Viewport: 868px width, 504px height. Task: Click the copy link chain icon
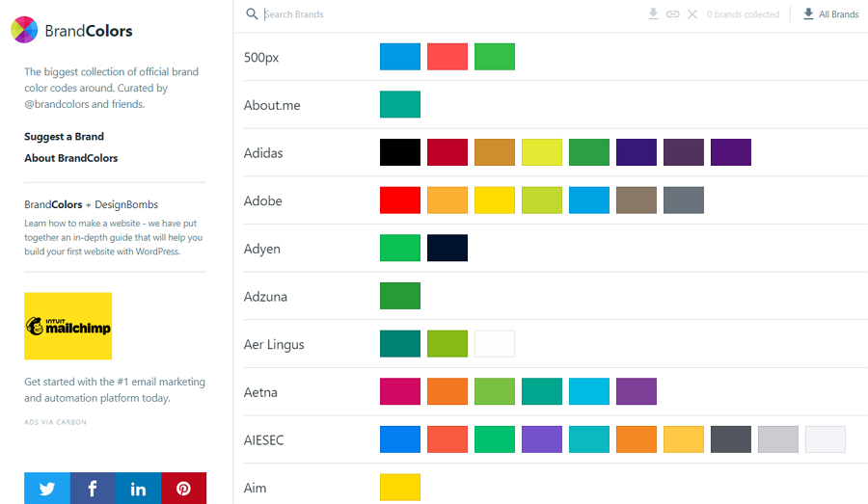(x=672, y=13)
